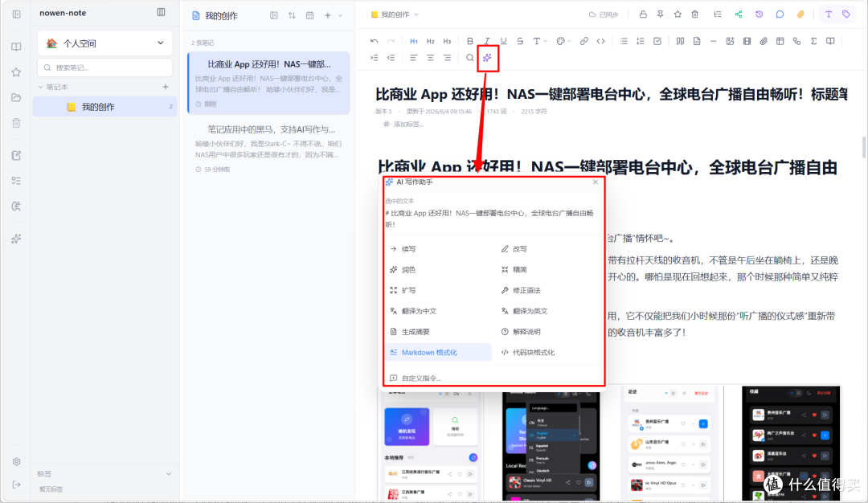Collapse the left sidebar panel
868x503 pixels.
[16, 14]
